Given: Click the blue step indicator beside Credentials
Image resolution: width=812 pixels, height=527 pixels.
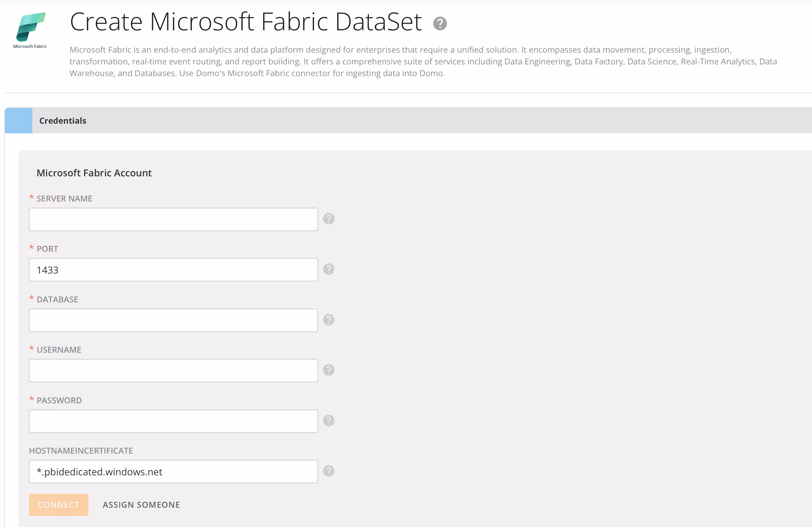Looking at the screenshot, I should click(19, 121).
